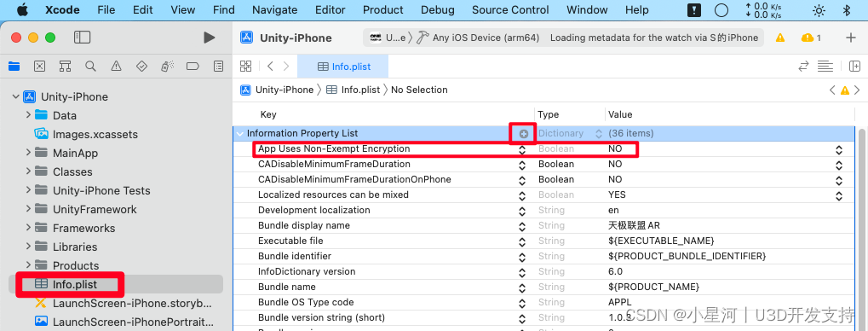
Task: Open the find navigator magnifier
Action: 90,67
